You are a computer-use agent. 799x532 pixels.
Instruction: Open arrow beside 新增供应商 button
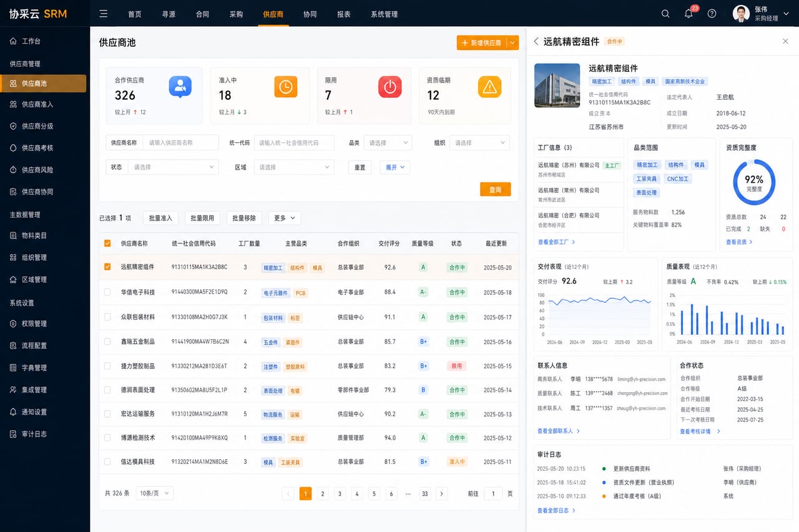pos(512,42)
